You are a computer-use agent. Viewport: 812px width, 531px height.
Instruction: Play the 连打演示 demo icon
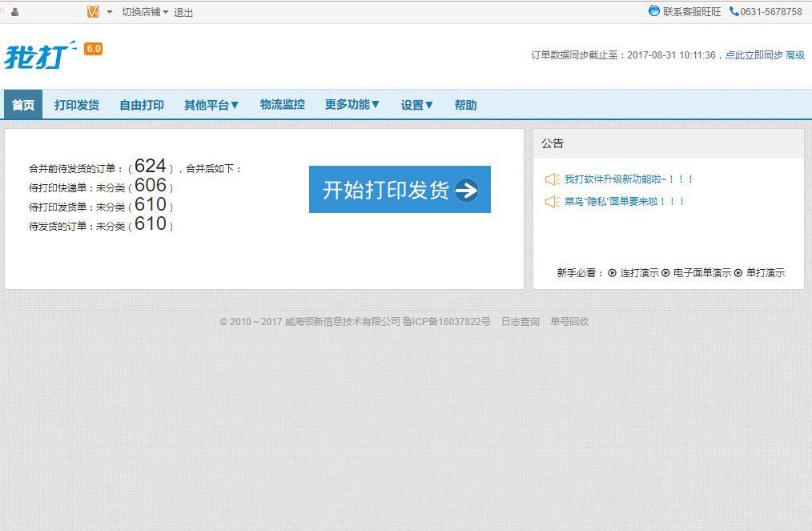point(611,272)
